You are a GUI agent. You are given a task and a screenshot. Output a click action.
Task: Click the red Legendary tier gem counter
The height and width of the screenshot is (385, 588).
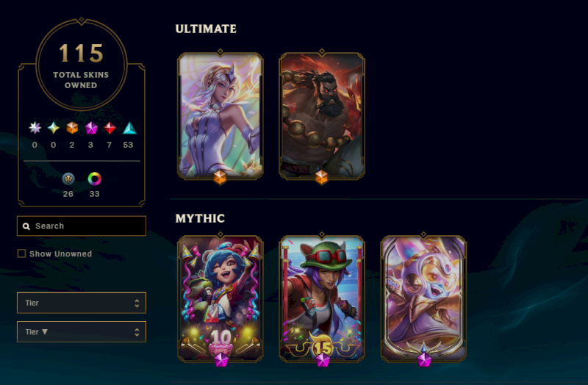110,128
